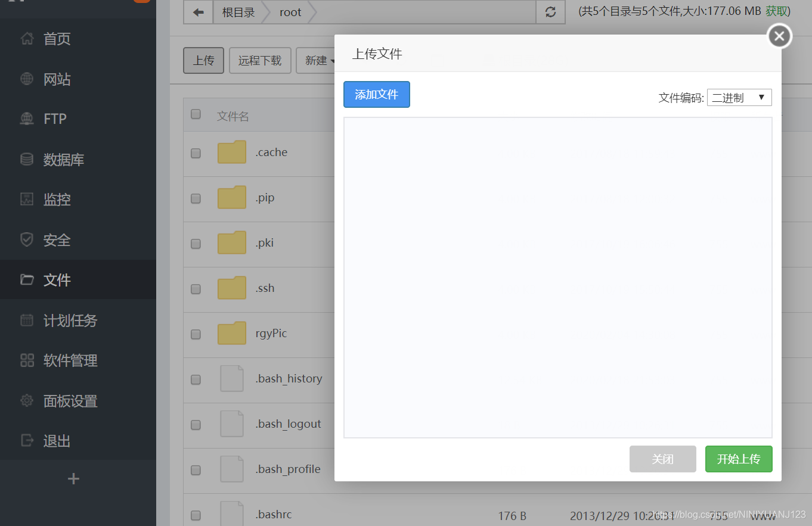Open 计划任务 in sidebar menu
Image resolution: width=812 pixels, height=526 pixels.
click(70, 320)
